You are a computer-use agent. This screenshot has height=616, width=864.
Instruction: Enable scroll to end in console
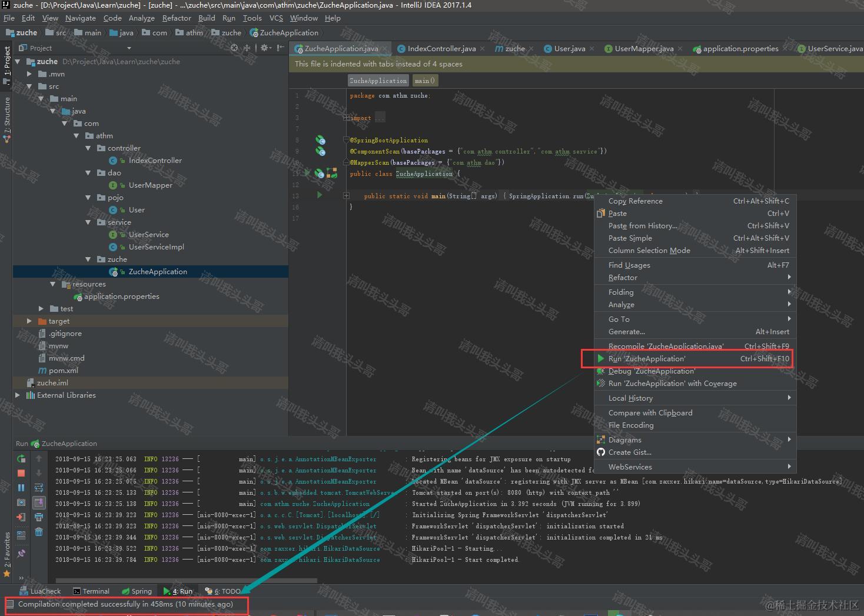click(x=39, y=502)
